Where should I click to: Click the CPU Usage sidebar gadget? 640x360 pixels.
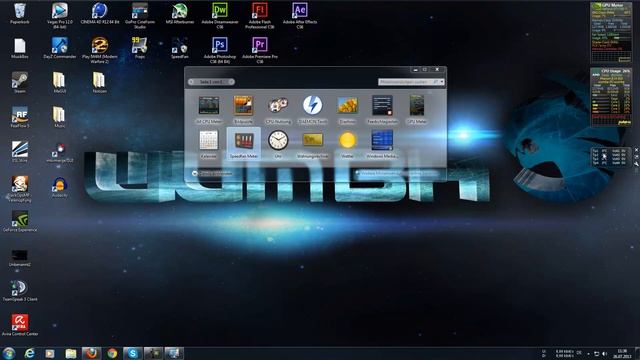tap(611, 97)
